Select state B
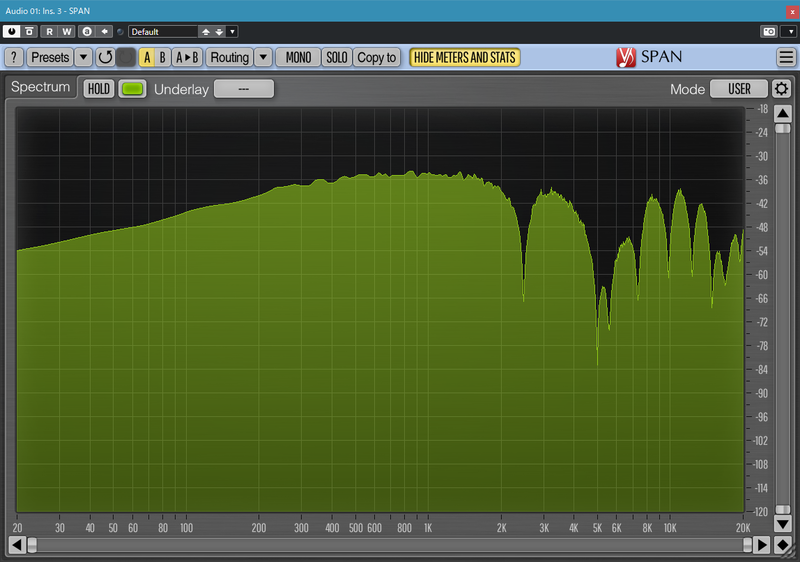Viewport: 800px width, 562px height. (162, 57)
